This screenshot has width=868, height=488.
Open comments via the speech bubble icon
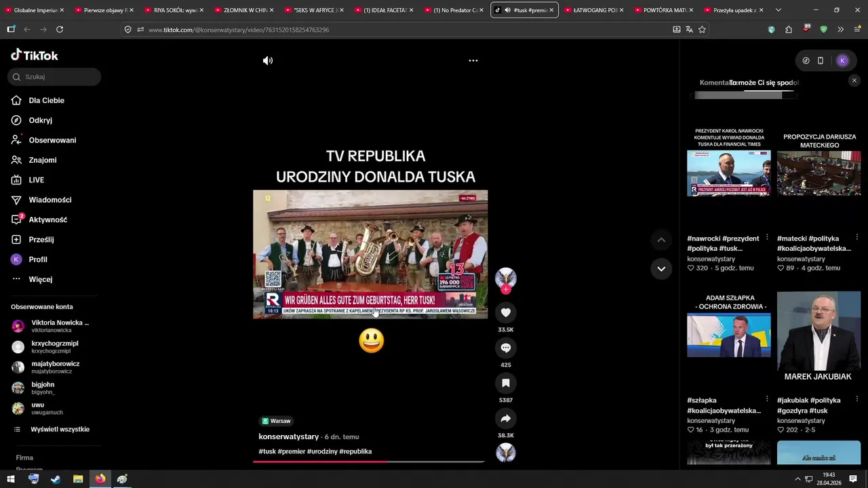pyautogui.click(x=506, y=348)
